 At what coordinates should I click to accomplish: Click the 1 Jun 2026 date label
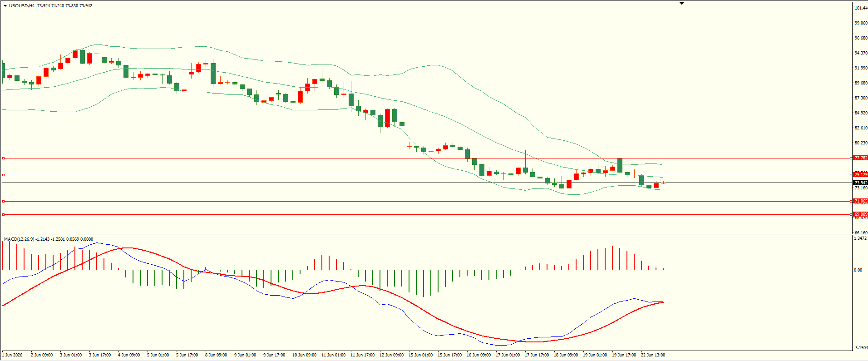12,355
